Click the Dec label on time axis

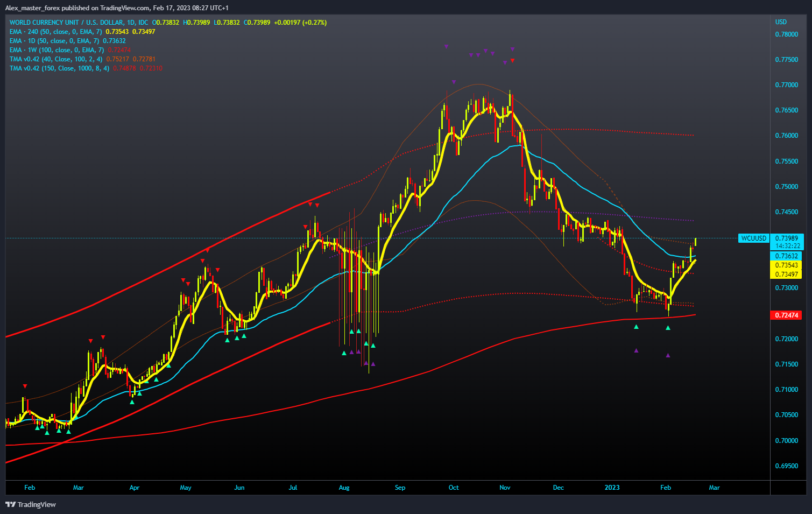click(x=559, y=488)
